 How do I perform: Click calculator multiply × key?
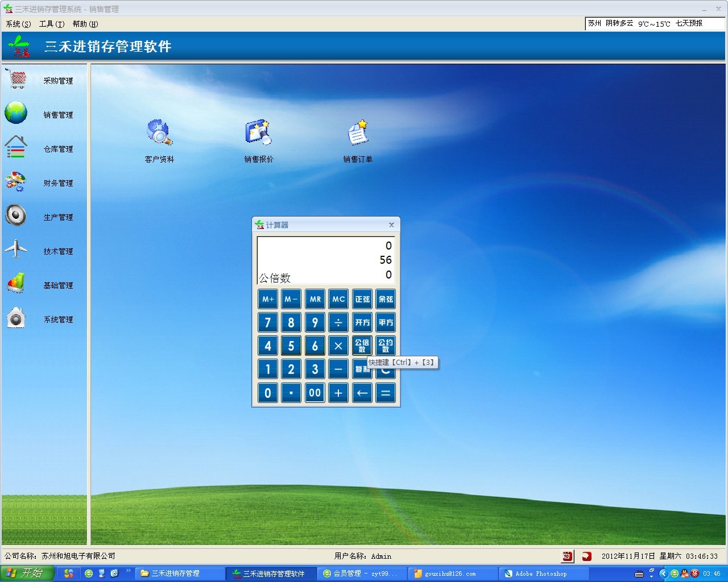tap(338, 346)
